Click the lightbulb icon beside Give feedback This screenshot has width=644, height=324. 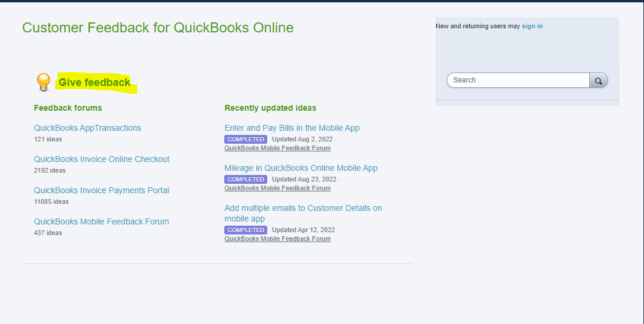tap(44, 82)
